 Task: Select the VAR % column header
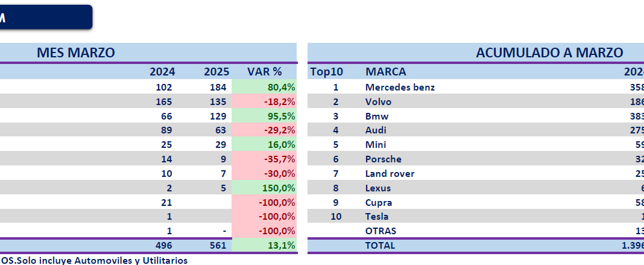(x=264, y=72)
